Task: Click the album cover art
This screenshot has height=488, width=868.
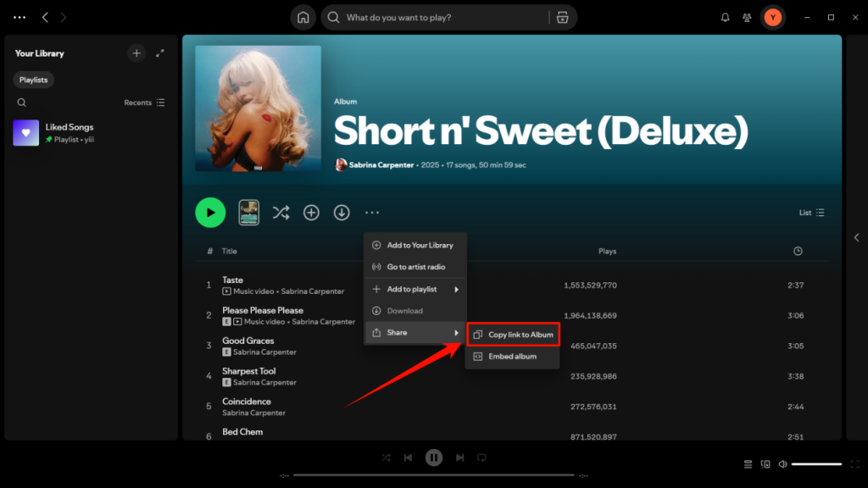Action: 258,108
